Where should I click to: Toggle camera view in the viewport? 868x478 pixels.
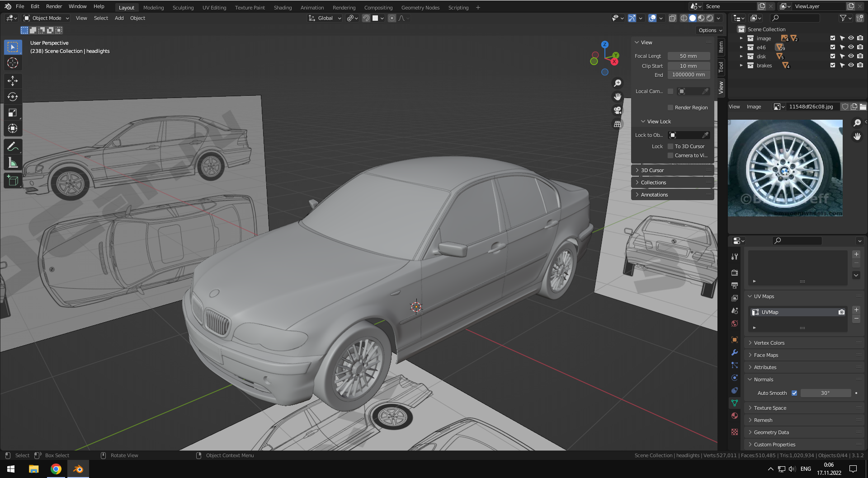(x=617, y=110)
